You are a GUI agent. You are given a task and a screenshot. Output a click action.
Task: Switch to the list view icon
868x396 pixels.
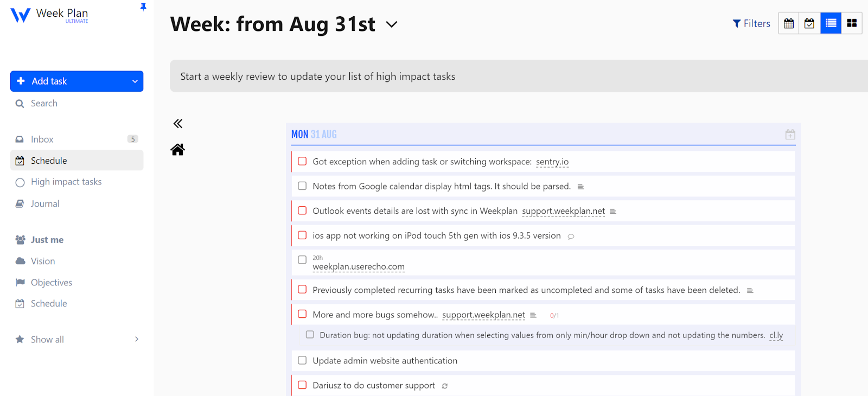831,23
